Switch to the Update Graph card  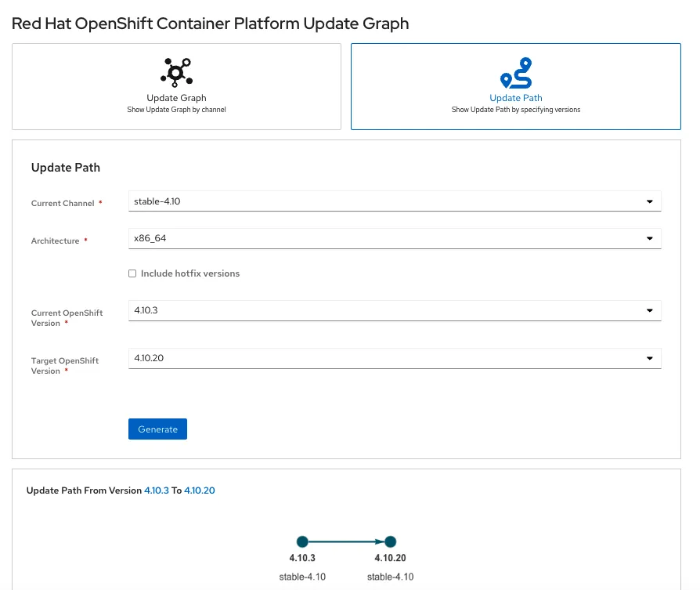[176, 86]
